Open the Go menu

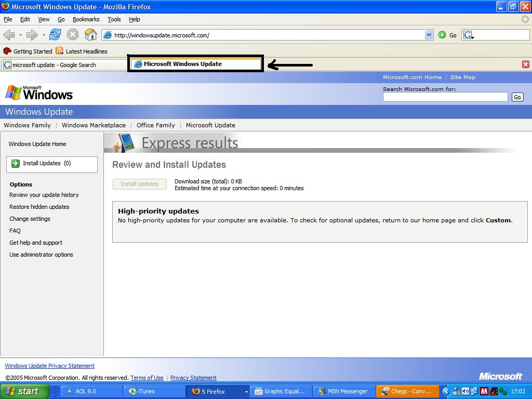coord(61,19)
